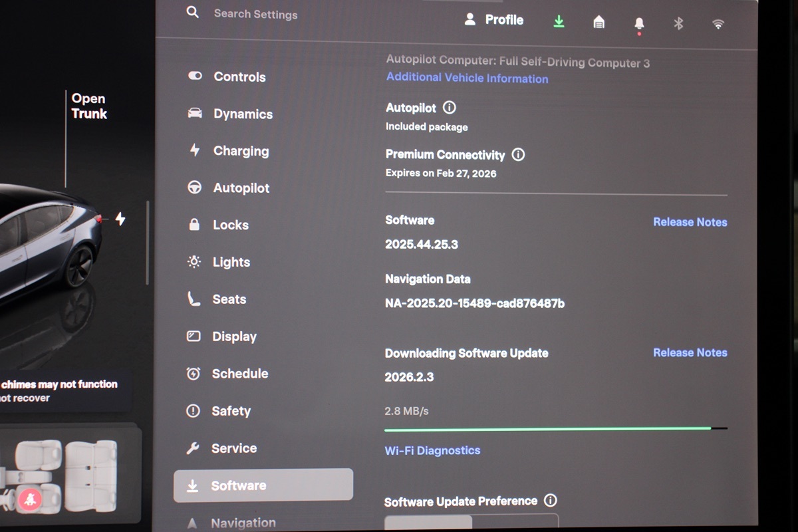Image resolution: width=798 pixels, height=532 pixels.
Task: Tap the Search Settings field
Action: 255,14
